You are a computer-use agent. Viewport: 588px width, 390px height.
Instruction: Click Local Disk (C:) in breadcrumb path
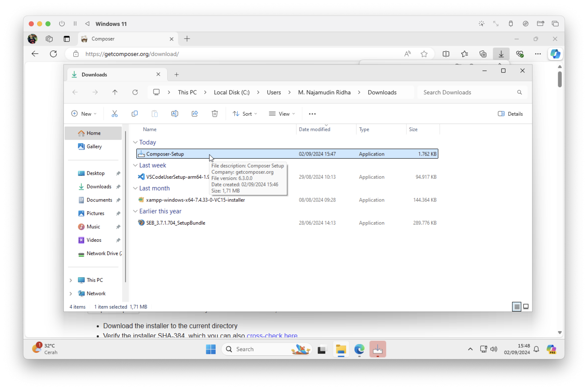(232, 93)
